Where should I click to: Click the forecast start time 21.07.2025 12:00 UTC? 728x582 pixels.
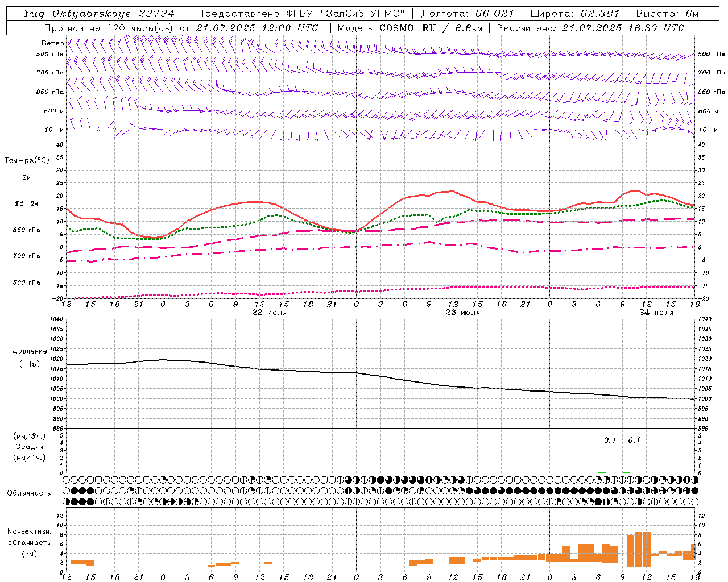point(257,28)
